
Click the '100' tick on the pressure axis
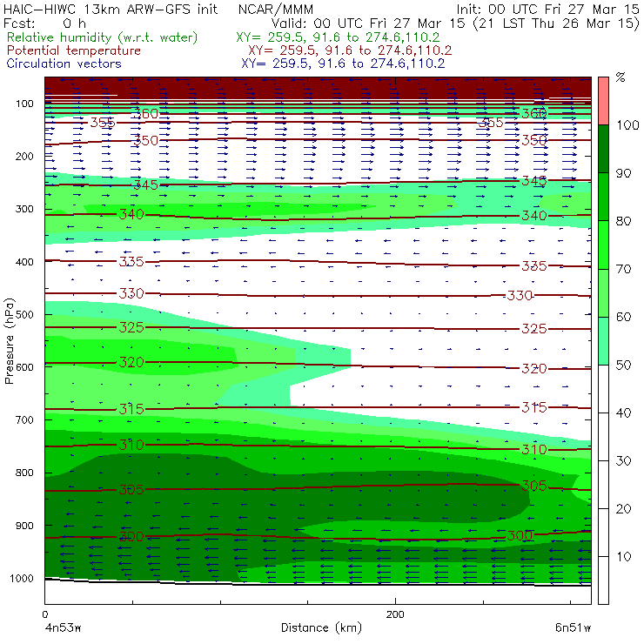pos(24,104)
